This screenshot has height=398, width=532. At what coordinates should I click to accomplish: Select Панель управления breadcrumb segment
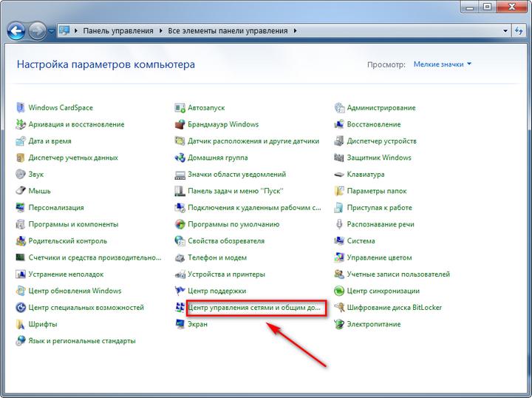click(118, 31)
